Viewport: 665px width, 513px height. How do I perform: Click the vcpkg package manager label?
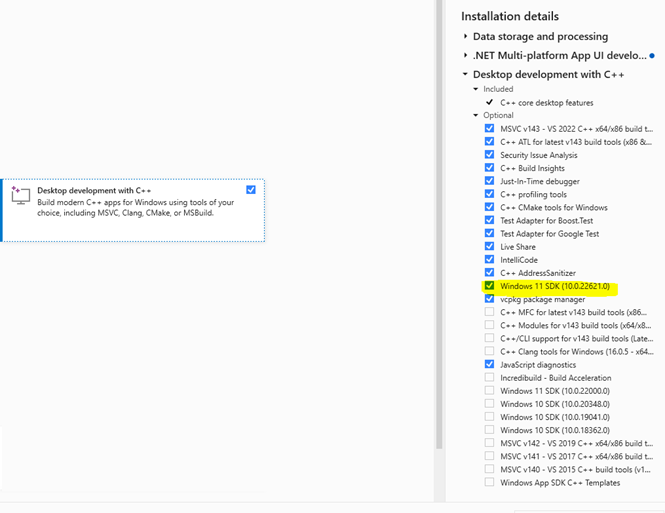click(x=542, y=299)
